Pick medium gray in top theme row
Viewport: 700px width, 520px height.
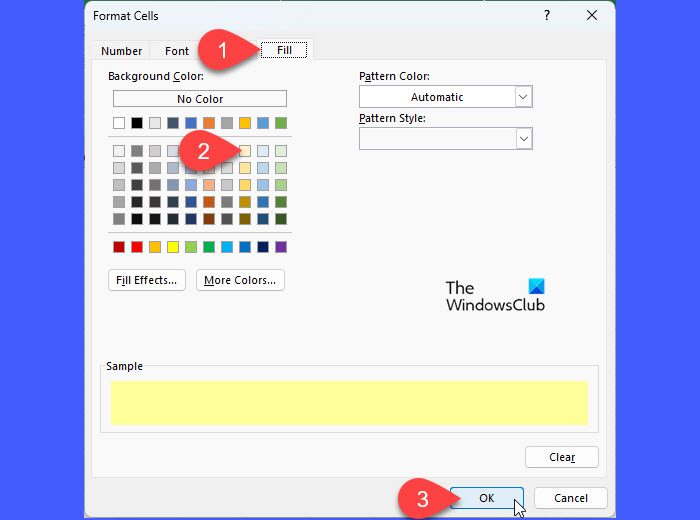(227, 123)
